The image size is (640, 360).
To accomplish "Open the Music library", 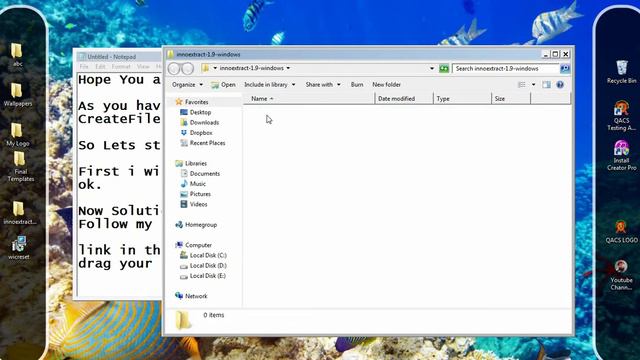I will click(193, 184).
